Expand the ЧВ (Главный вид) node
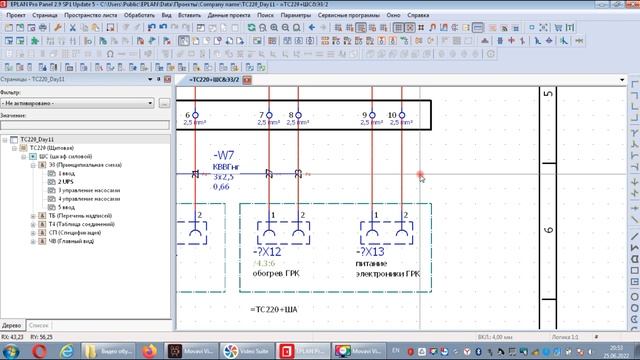Screen dimensions: 640x360 pyautogui.click(x=33, y=242)
